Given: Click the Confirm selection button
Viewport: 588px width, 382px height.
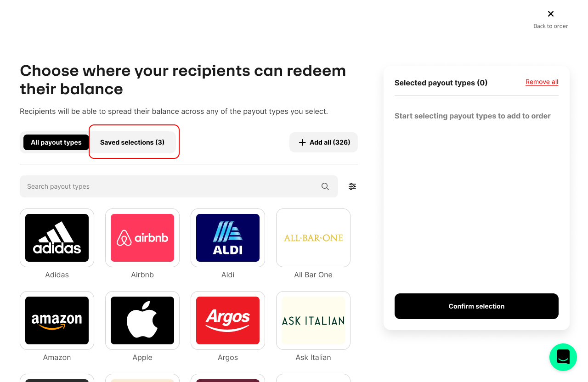Looking at the screenshot, I should [x=476, y=306].
